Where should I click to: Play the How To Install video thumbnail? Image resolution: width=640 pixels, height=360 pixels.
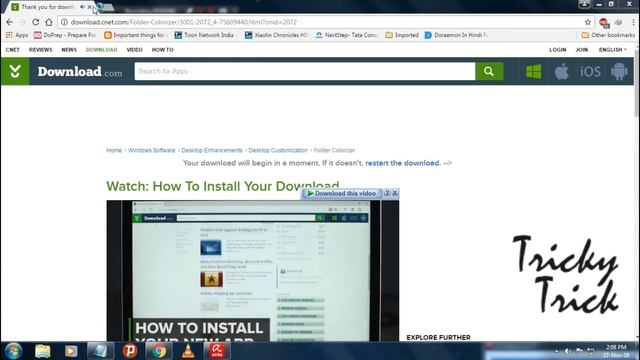click(253, 271)
